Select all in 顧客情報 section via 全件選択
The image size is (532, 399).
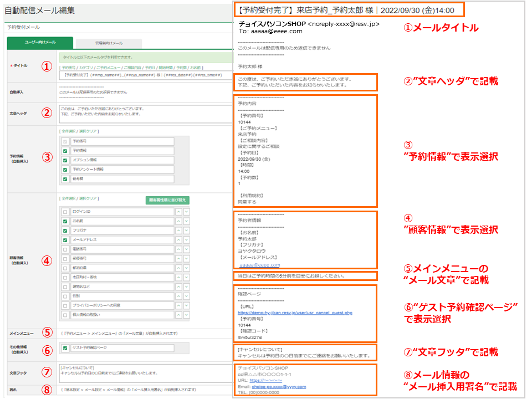(69, 198)
